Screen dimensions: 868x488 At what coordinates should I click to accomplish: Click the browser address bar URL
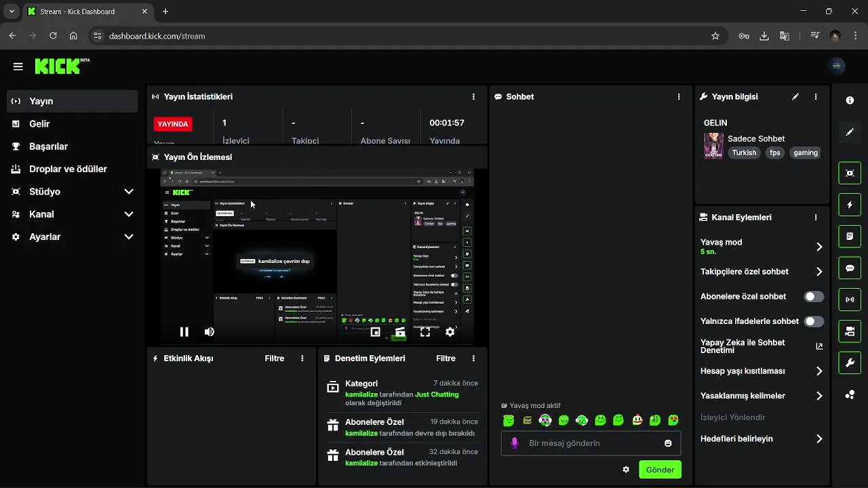click(x=157, y=36)
